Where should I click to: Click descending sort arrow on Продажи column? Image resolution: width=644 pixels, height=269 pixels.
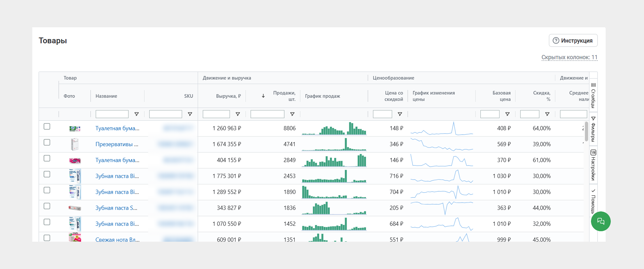point(263,96)
